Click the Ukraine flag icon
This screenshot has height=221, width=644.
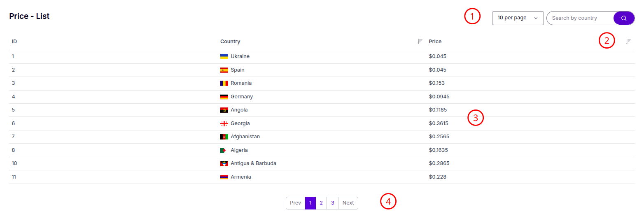point(224,56)
